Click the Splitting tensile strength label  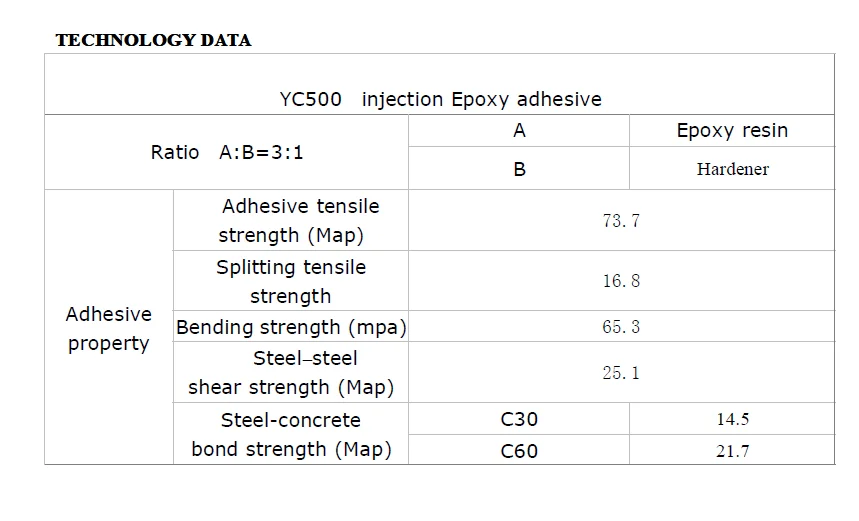pyautogui.click(x=291, y=282)
